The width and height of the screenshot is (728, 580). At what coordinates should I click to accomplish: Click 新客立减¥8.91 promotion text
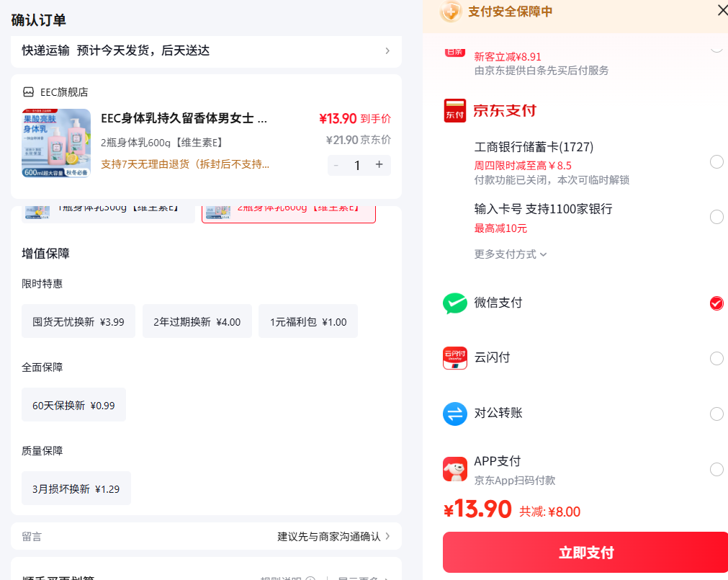pos(508,57)
